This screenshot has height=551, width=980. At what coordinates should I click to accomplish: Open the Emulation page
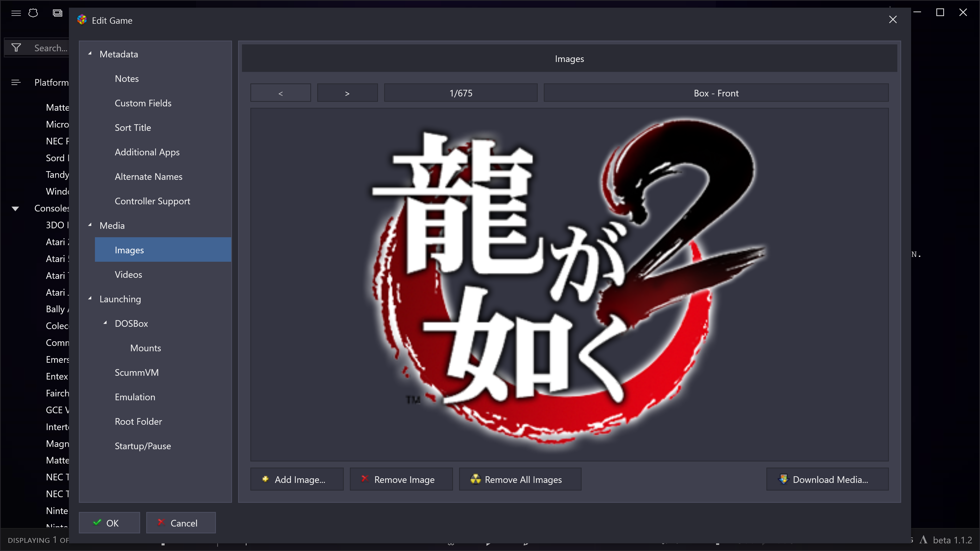coord(135,397)
